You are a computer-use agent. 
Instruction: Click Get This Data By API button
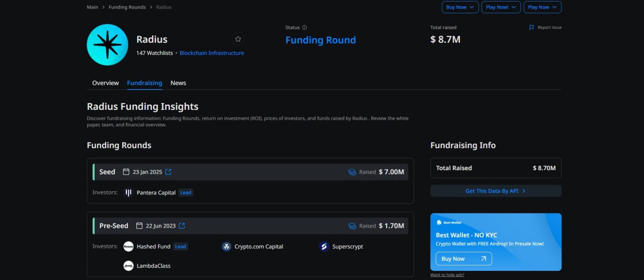[x=496, y=191]
